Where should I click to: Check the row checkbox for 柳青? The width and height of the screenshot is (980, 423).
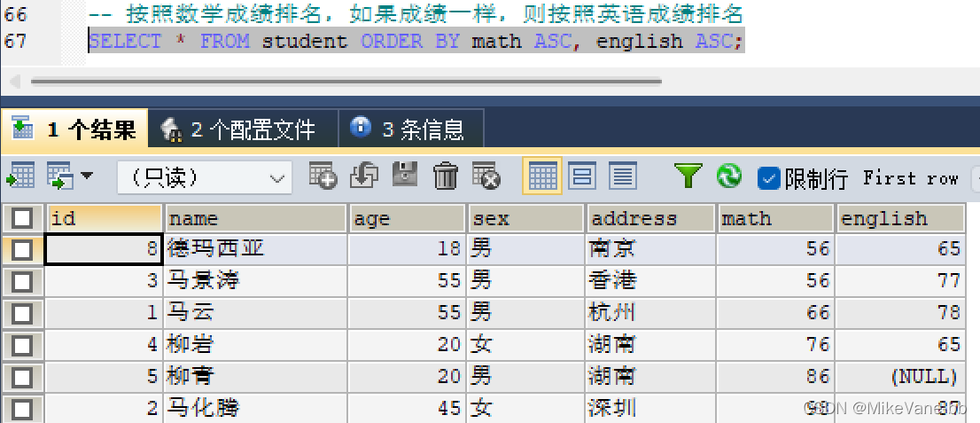[x=22, y=377]
